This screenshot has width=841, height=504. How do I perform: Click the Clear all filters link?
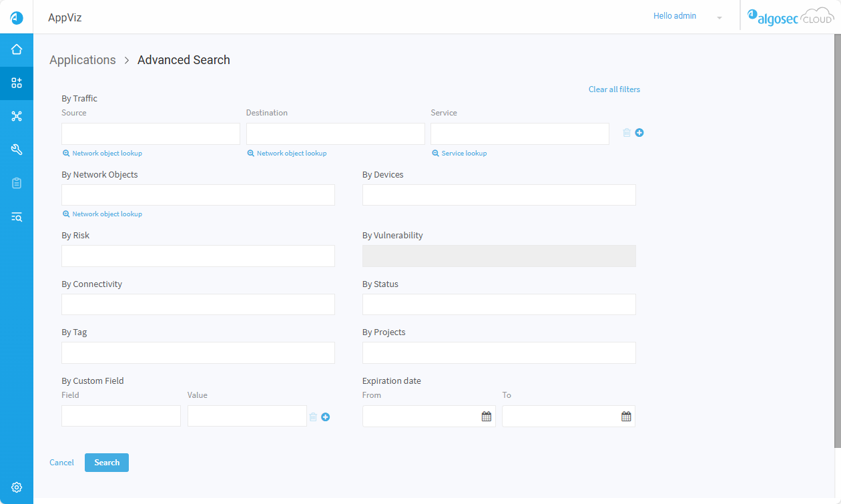pos(614,89)
